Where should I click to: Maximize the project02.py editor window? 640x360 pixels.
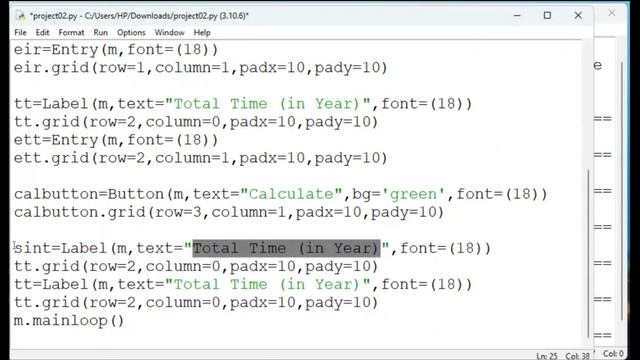tap(547, 16)
